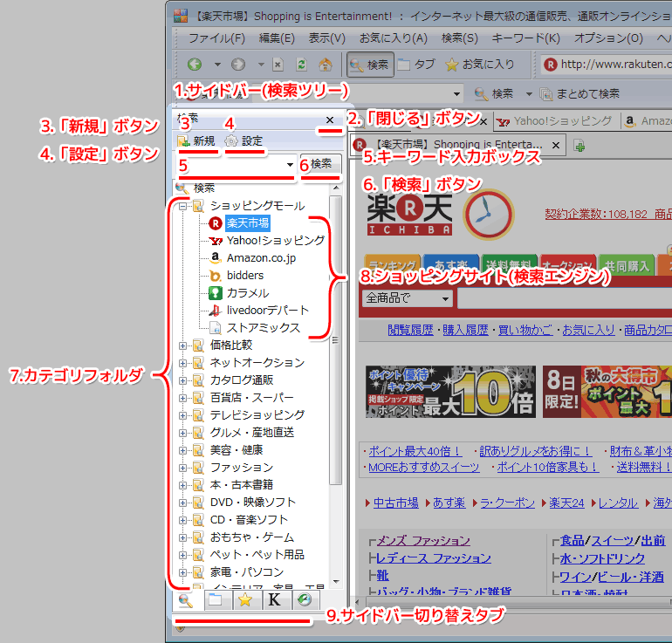Screen dimensions: 672x643
Task: Close the 楽天市場 browser tab
Action: click(556, 146)
